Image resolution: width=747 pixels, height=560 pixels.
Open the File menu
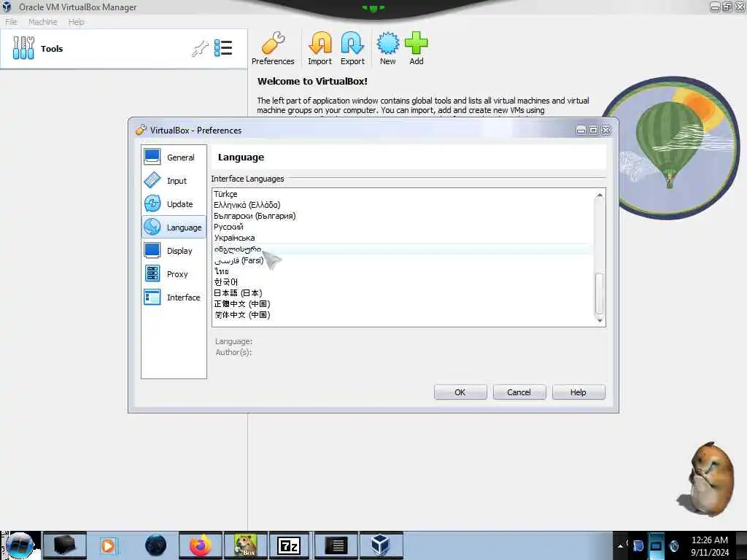pyautogui.click(x=11, y=21)
